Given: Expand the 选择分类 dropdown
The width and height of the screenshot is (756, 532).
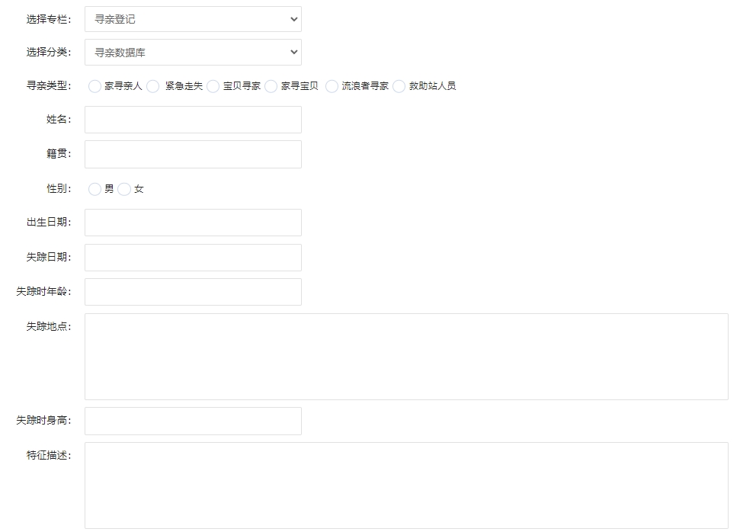Looking at the screenshot, I should pos(193,53).
